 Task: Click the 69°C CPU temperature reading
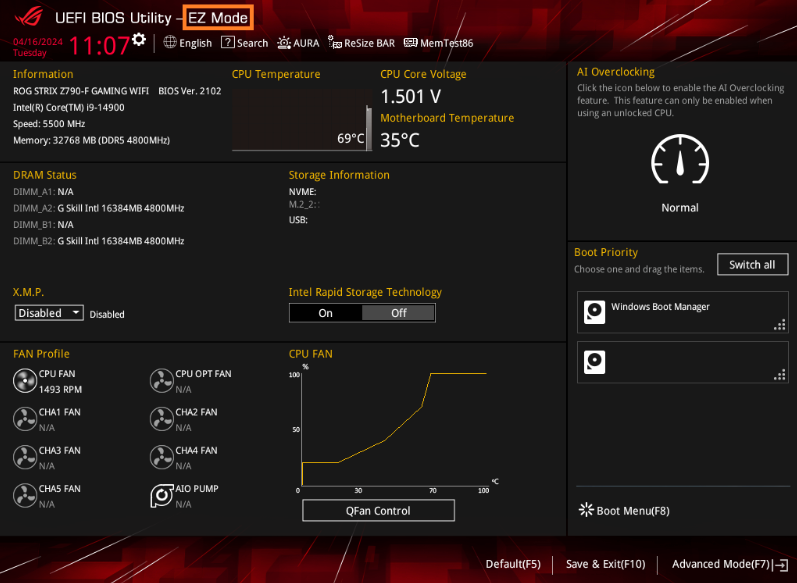[x=351, y=138]
